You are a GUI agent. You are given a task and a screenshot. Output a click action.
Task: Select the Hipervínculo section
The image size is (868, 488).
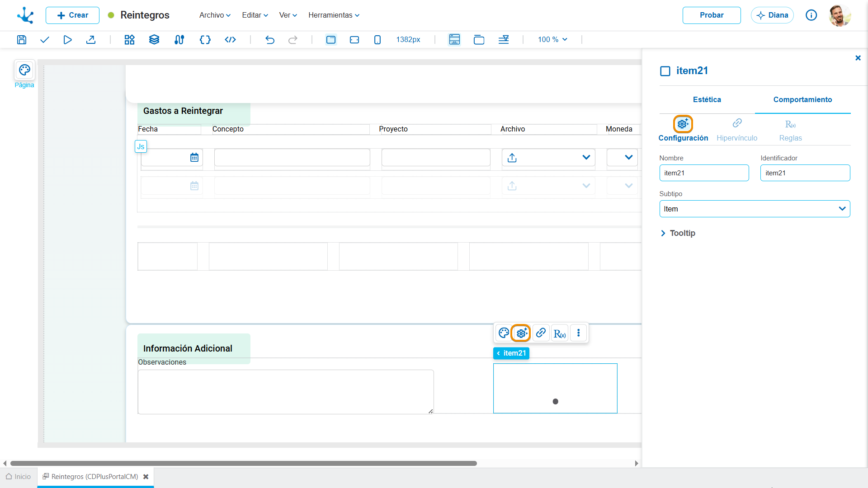coord(737,129)
